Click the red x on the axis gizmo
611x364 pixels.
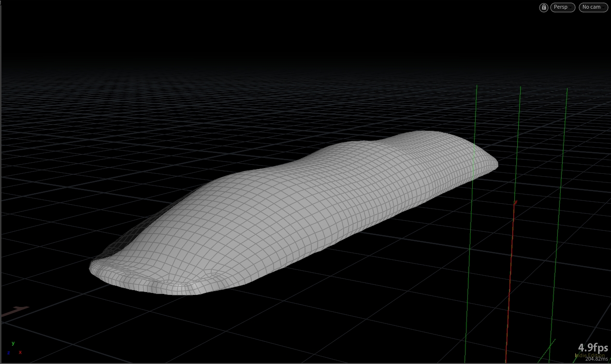pos(20,352)
